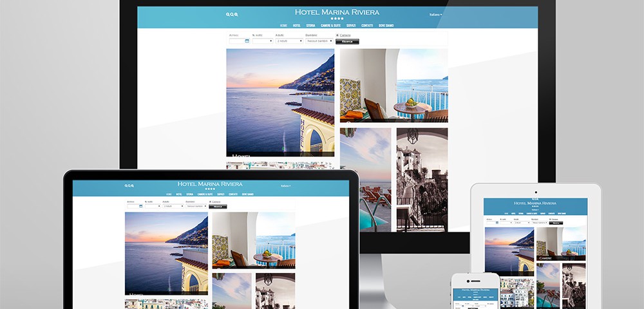Image resolution: width=644 pixels, height=309 pixels.
Task: Click the Camera link on the laptop
Action: coord(216,202)
